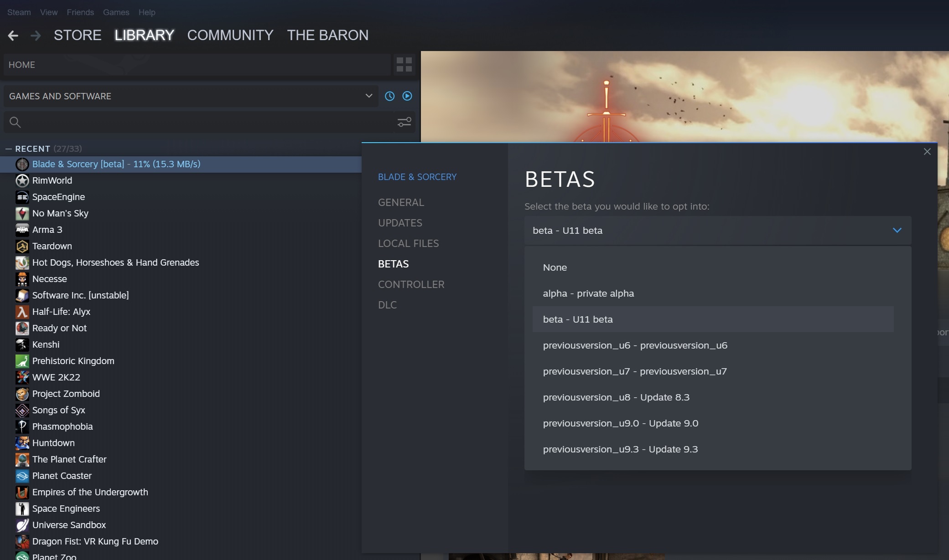Select the STORE tab in navigation
949x560 pixels.
pyautogui.click(x=78, y=35)
